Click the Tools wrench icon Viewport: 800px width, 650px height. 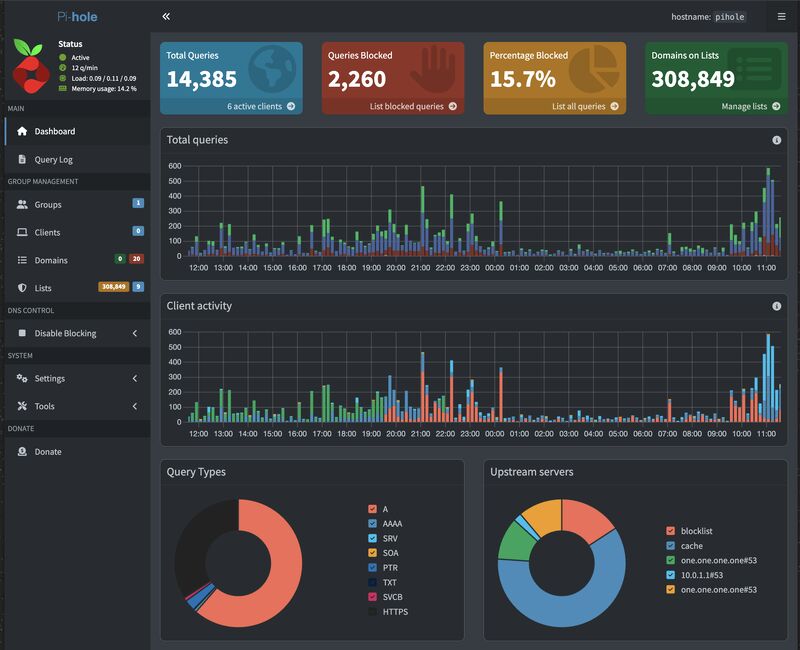[x=22, y=406]
